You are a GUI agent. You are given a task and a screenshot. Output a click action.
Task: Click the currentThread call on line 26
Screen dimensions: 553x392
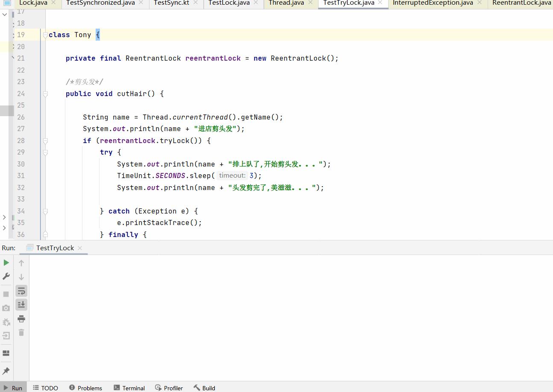[x=200, y=117]
